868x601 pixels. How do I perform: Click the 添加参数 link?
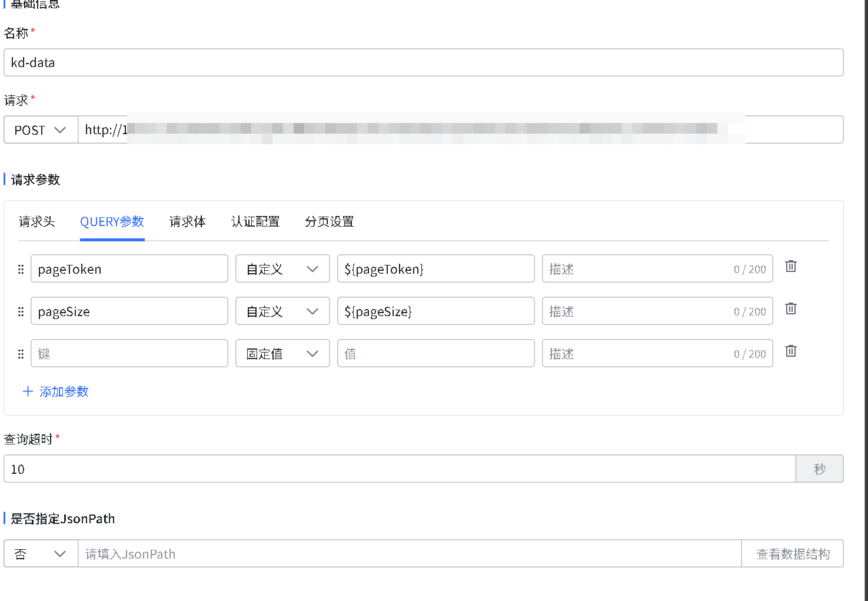pos(64,391)
